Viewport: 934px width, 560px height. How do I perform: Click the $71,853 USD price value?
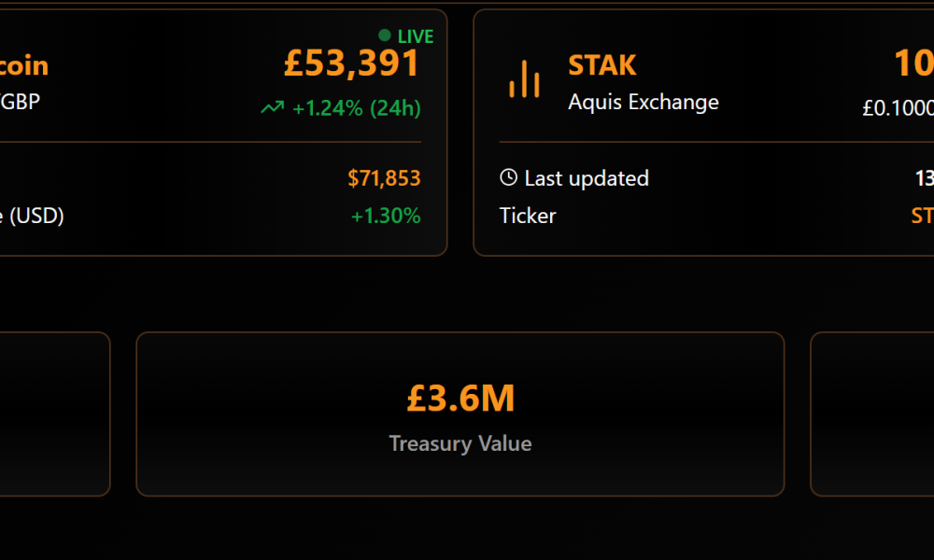pyautogui.click(x=385, y=177)
